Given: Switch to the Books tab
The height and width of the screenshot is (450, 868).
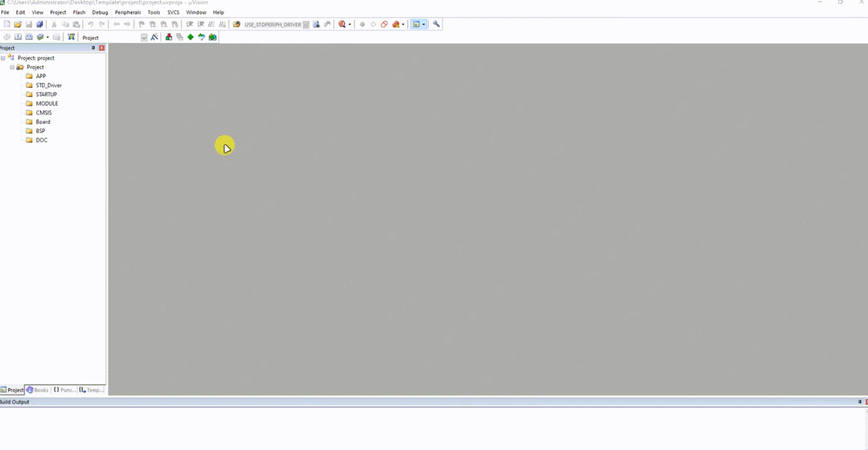Looking at the screenshot, I should pos(38,390).
